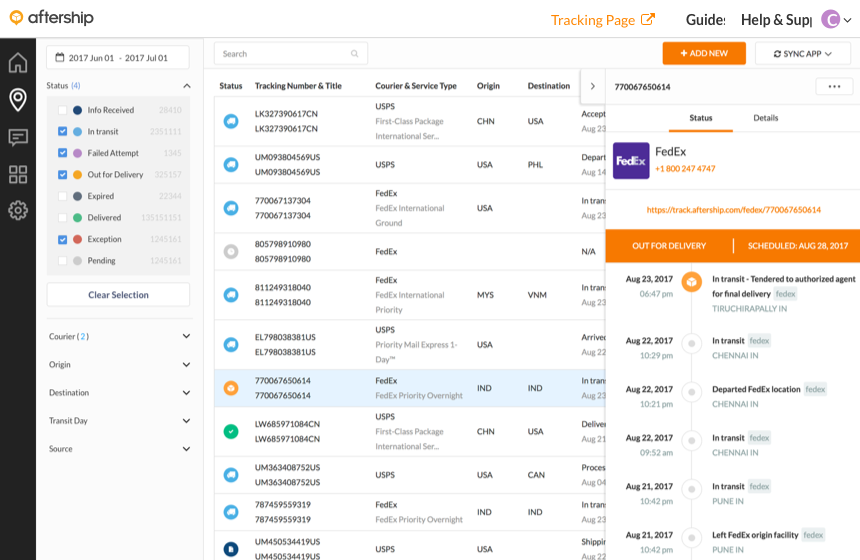Expand the Destination filter section
Screen dimensions: 860x560
pyautogui.click(x=186, y=393)
